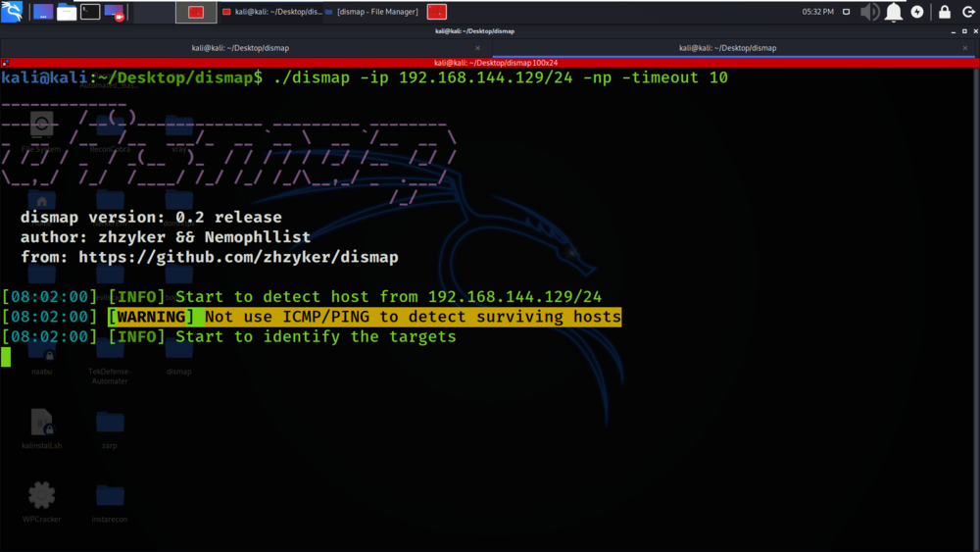The height and width of the screenshot is (552, 980).
Task: Switch to the dismap File Manager taskbar window
Action: coord(371,12)
